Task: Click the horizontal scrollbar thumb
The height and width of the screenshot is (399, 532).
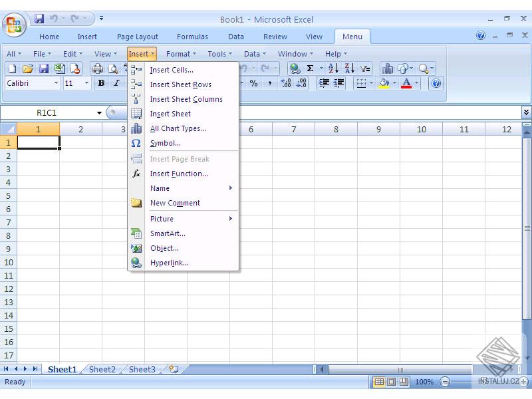Action: click(x=400, y=370)
